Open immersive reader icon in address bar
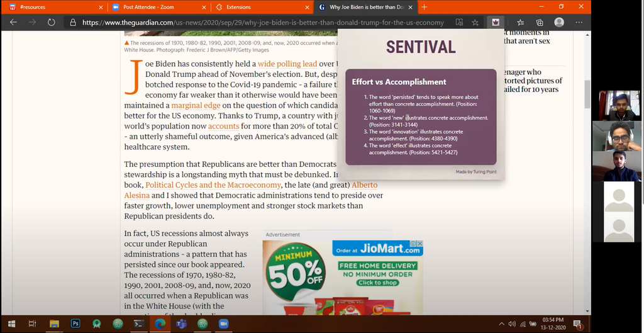The height and width of the screenshot is (333, 644). pos(460,23)
